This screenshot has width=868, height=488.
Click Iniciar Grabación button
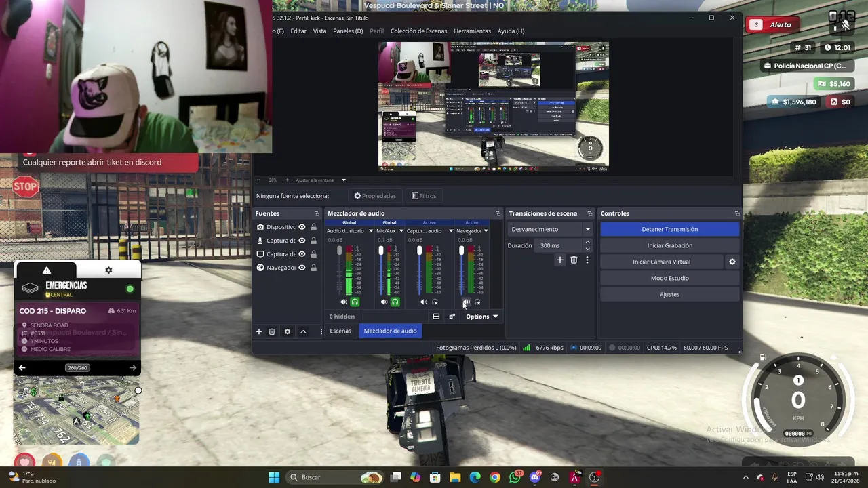pos(669,245)
